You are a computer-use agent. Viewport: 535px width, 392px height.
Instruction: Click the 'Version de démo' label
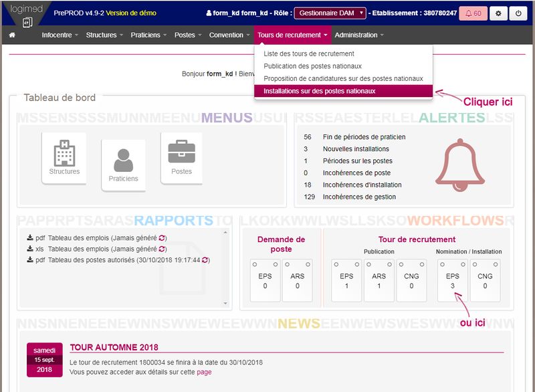[x=131, y=13]
